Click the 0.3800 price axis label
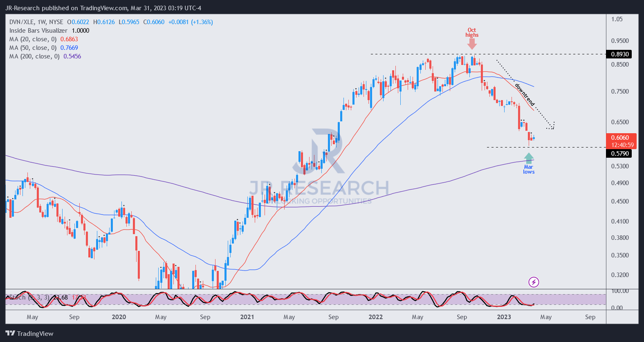644x342 pixels. (620, 238)
